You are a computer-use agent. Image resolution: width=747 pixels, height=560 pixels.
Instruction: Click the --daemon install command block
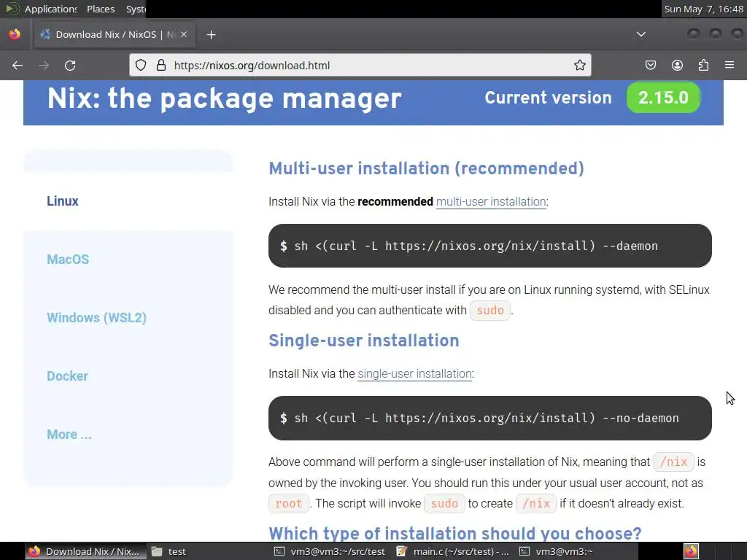click(489, 246)
